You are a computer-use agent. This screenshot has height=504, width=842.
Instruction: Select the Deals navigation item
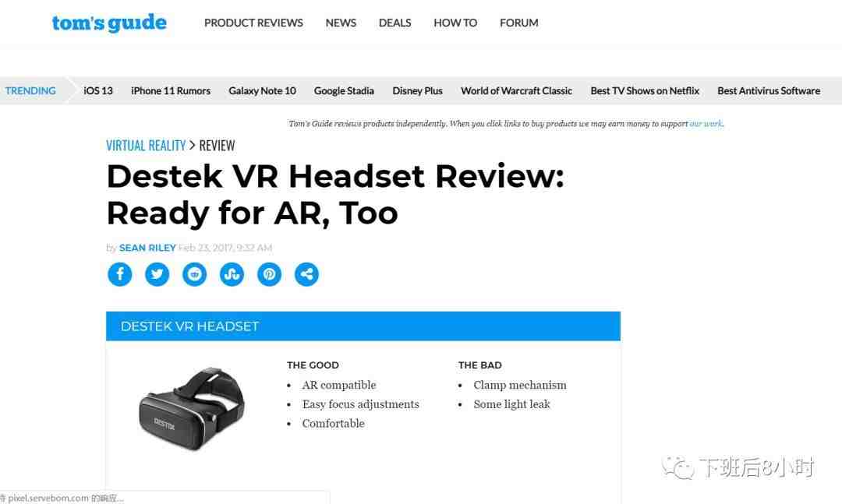coord(394,23)
